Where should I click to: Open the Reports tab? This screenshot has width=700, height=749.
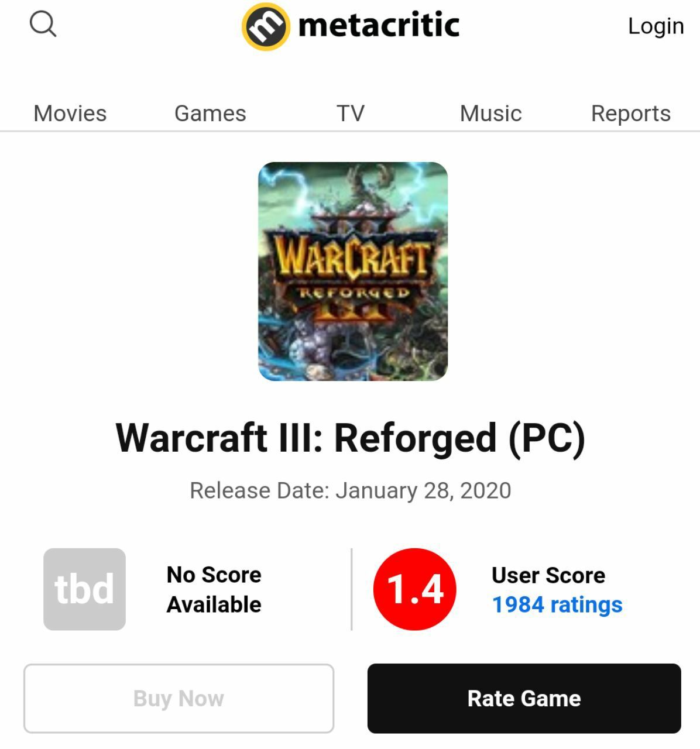point(631,113)
